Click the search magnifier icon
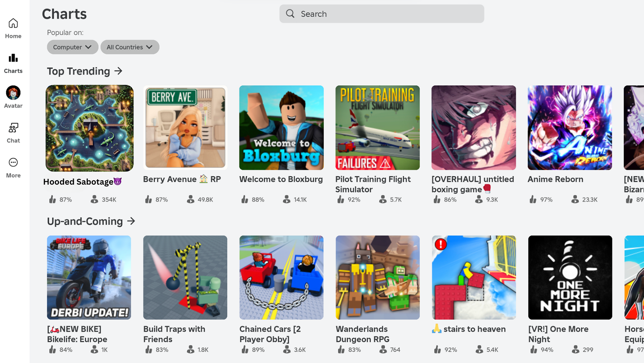 coord(290,14)
